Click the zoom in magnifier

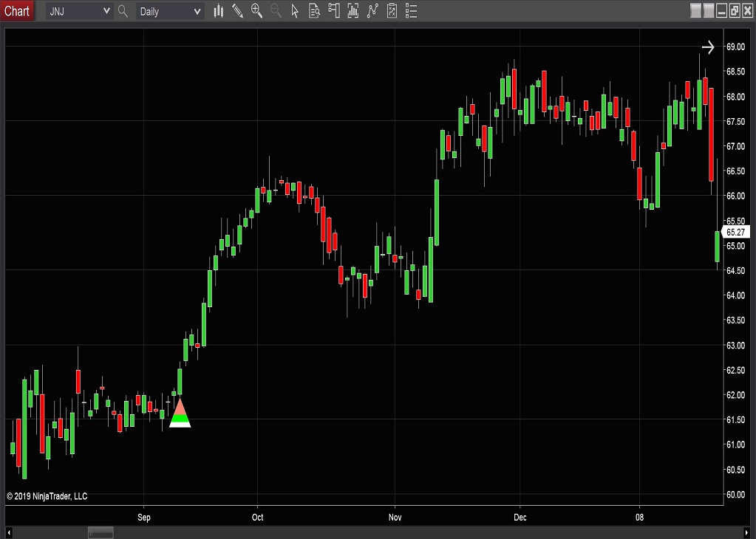coord(256,11)
